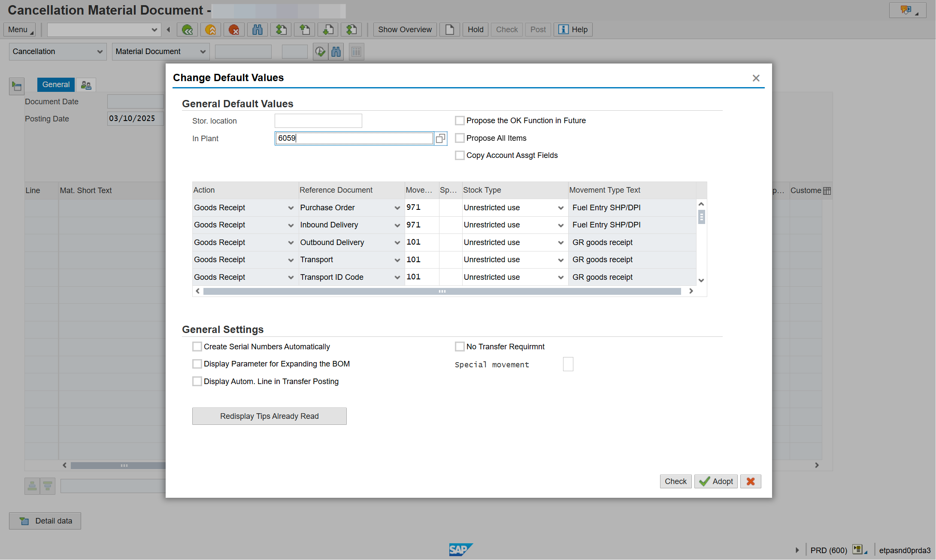Viewport: 936px width, 560px height.
Task: Enable Propose the OK Function in Future
Action: (460, 121)
